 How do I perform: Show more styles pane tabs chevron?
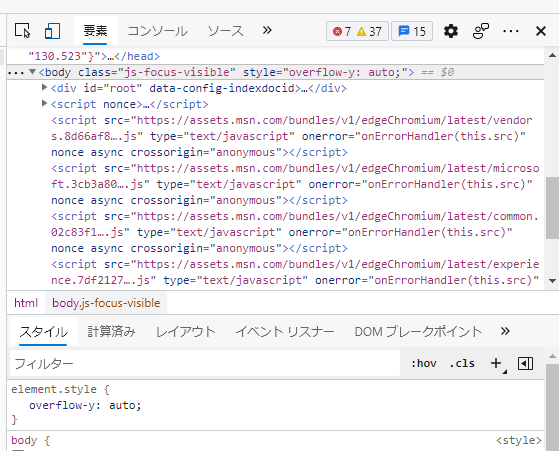pyautogui.click(x=505, y=331)
